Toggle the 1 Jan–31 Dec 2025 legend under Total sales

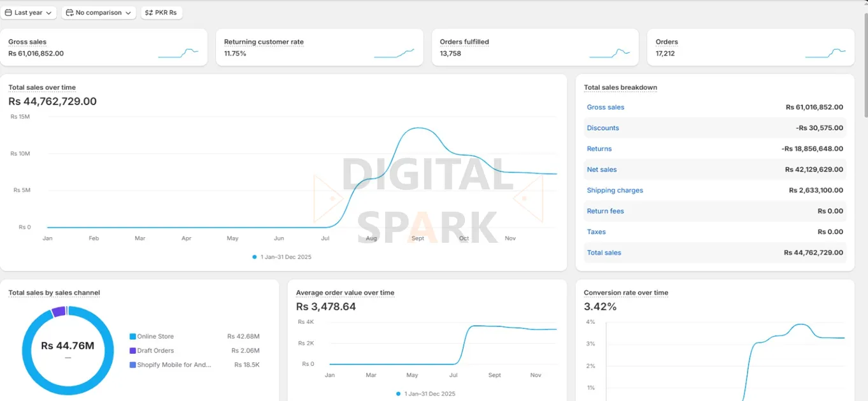coord(281,257)
